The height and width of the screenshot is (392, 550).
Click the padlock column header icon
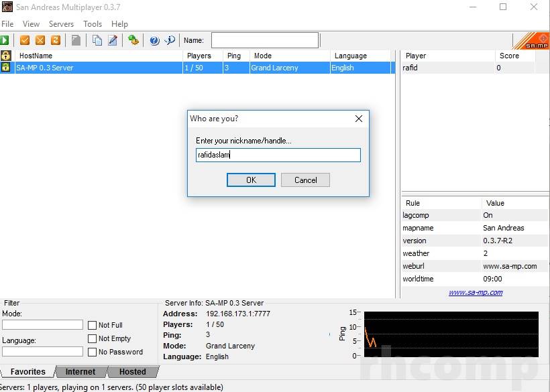pyautogui.click(x=6, y=56)
